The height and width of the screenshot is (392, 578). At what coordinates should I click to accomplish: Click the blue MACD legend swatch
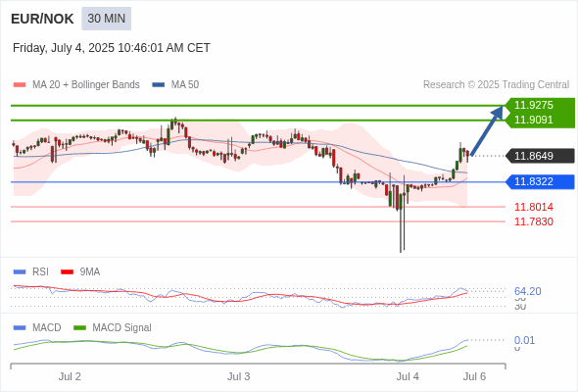[20, 327]
